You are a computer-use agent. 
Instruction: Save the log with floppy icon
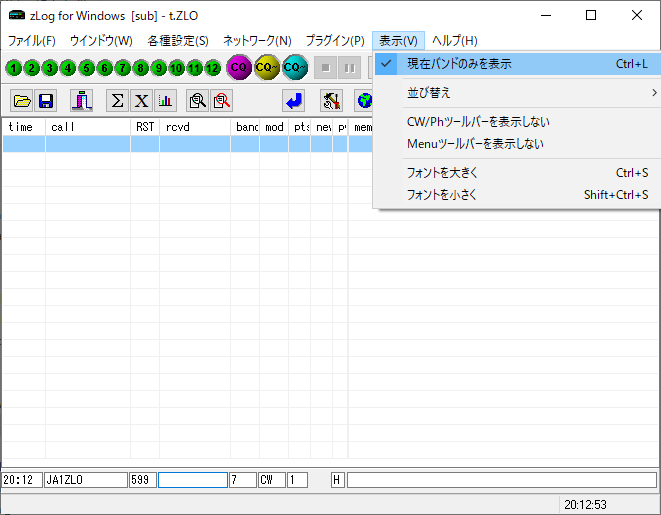click(x=46, y=101)
